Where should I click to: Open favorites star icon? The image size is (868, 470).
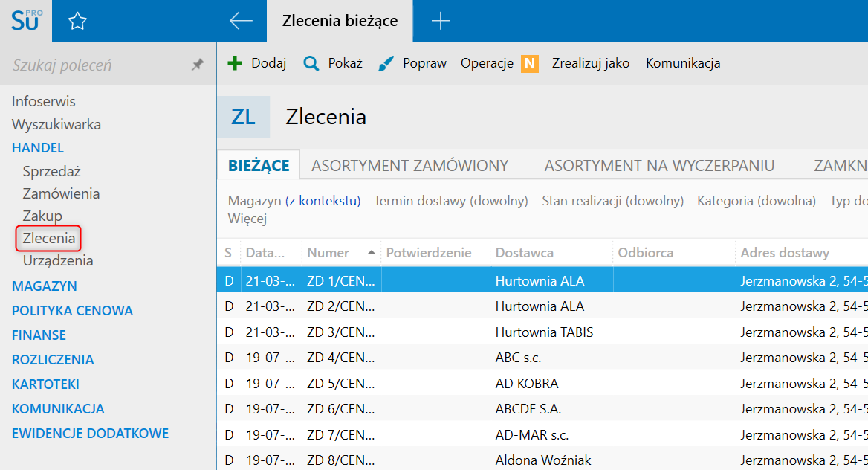pyautogui.click(x=77, y=21)
